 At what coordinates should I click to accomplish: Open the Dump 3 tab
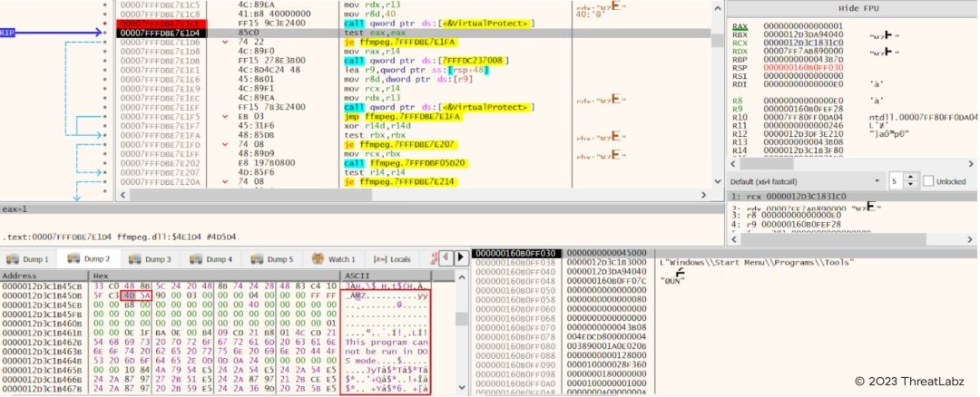click(150, 259)
